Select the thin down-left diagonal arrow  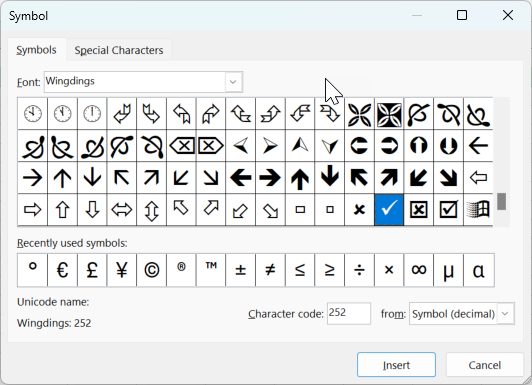(181, 177)
